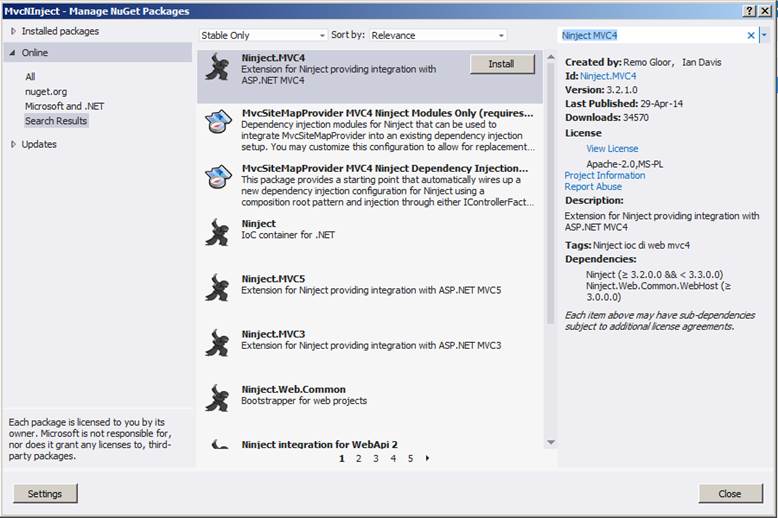Click the Ninject.Web.Common package ninja icon
This screenshot has height=518, width=778.
click(x=218, y=398)
